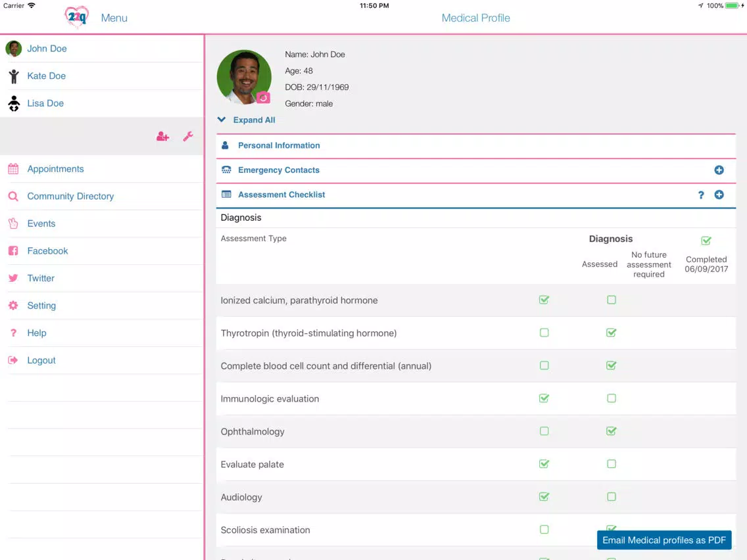The height and width of the screenshot is (560, 747).
Task: Open the Help menu item
Action: click(x=102, y=333)
